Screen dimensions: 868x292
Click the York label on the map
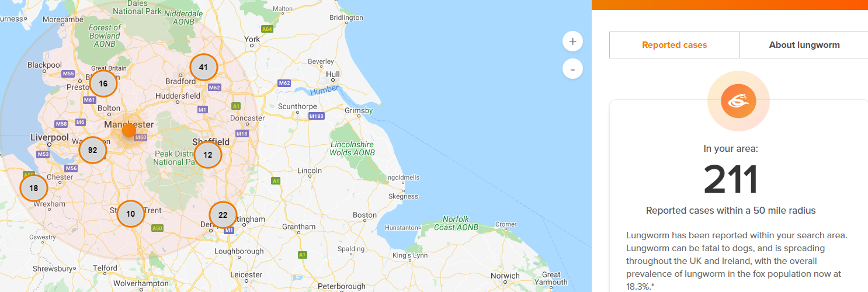[252, 39]
